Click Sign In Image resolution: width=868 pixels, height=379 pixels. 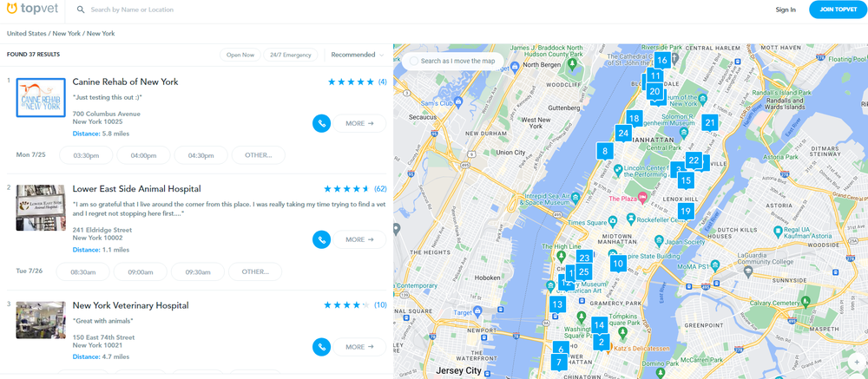[x=786, y=10]
